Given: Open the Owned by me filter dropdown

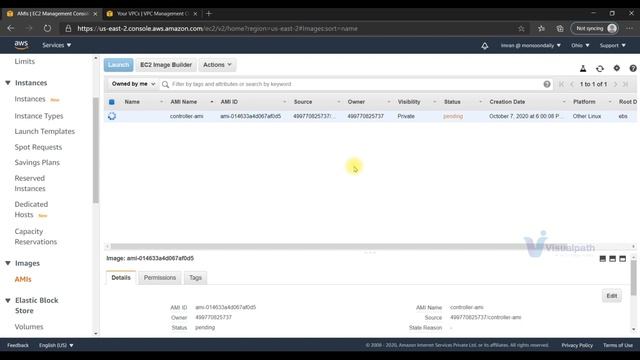Looking at the screenshot, I should (133, 84).
